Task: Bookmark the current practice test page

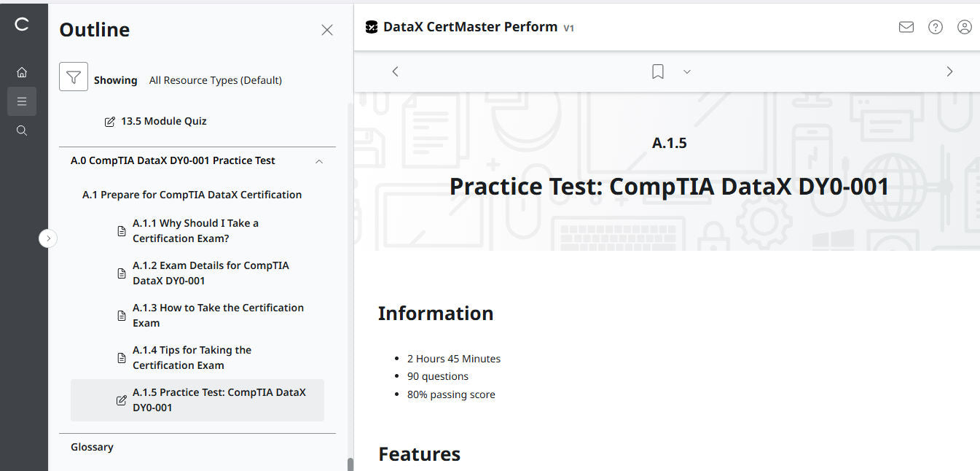Action: point(657,71)
